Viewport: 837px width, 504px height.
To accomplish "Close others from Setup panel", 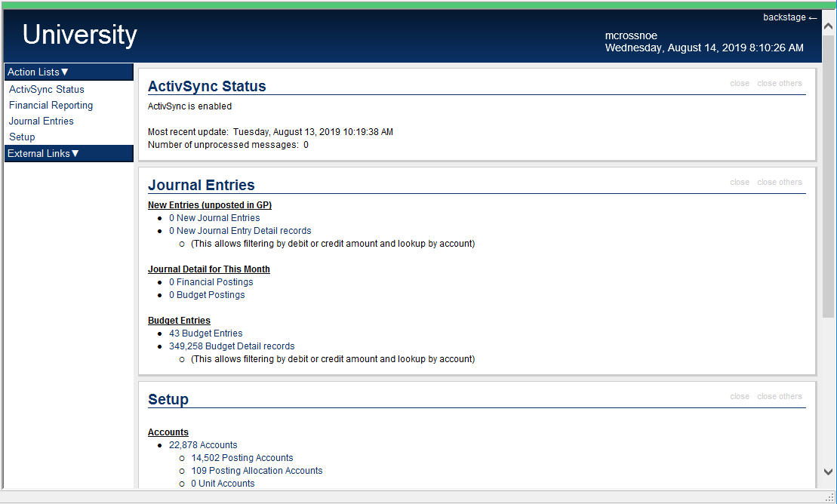I will [x=779, y=397].
